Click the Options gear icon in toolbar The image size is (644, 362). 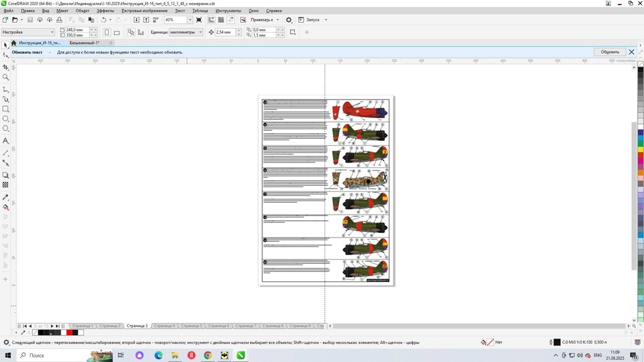(289, 20)
